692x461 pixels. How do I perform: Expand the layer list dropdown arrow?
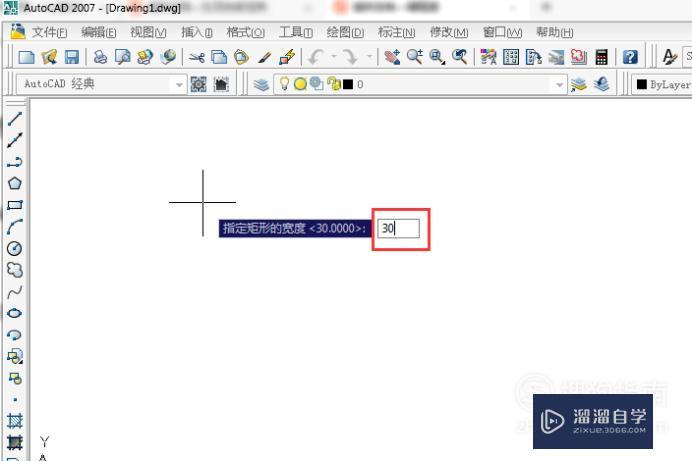[x=559, y=85]
